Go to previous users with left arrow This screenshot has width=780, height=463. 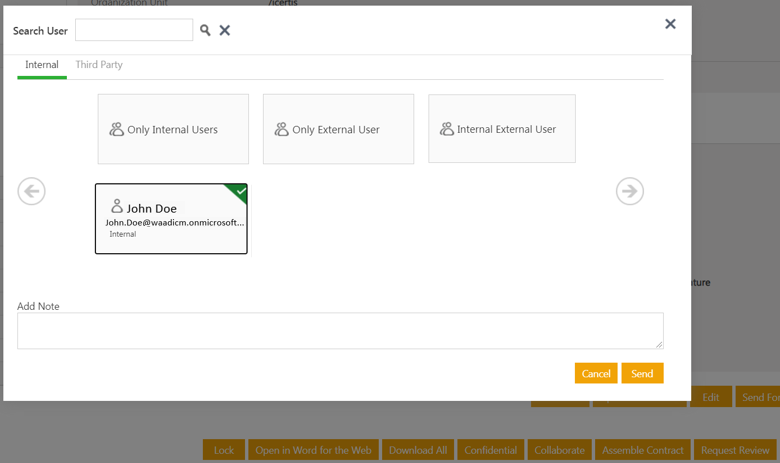pos(32,191)
